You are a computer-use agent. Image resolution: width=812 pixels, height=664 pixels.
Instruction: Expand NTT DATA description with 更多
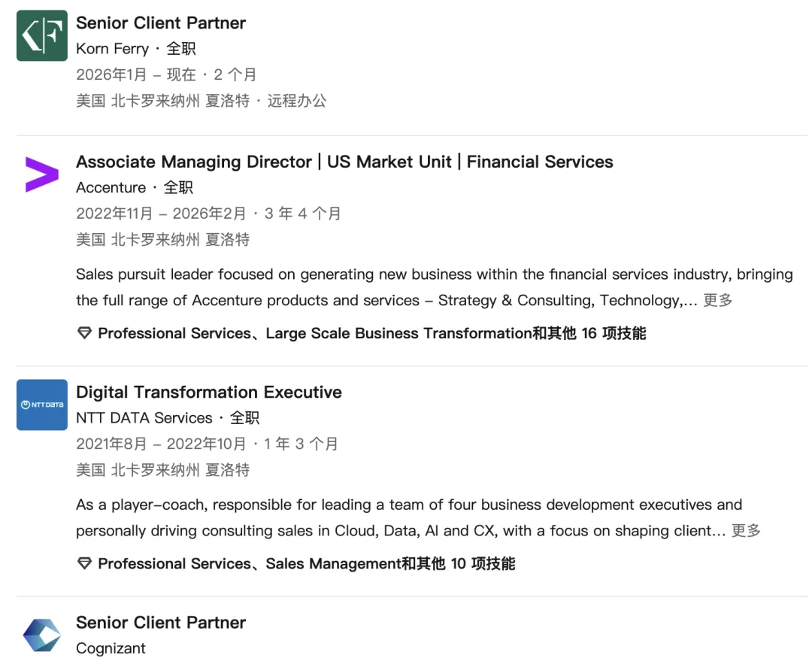click(x=746, y=530)
